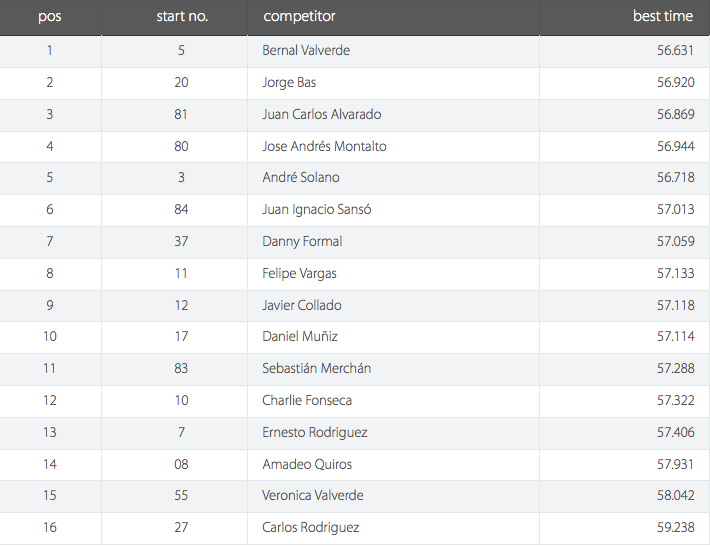This screenshot has height=547, width=710.
Task: Select Sebastián Merchán in the list
Action: [x=317, y=368]
